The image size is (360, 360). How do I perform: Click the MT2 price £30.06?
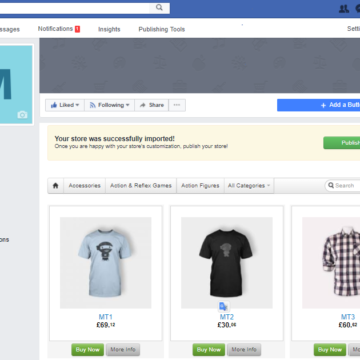coord(227,325)
